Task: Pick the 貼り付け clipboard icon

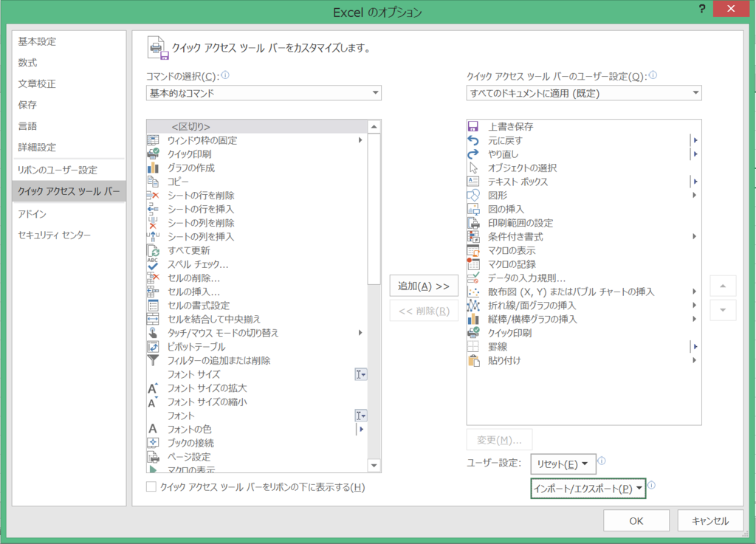Action: click(473, 360)
